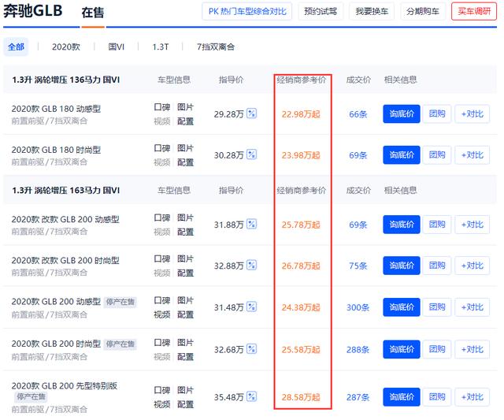The height and width of the screenshot is (420, 504).
Task: Open 300条 transaction prices link
Action: (x=358, y=307)
